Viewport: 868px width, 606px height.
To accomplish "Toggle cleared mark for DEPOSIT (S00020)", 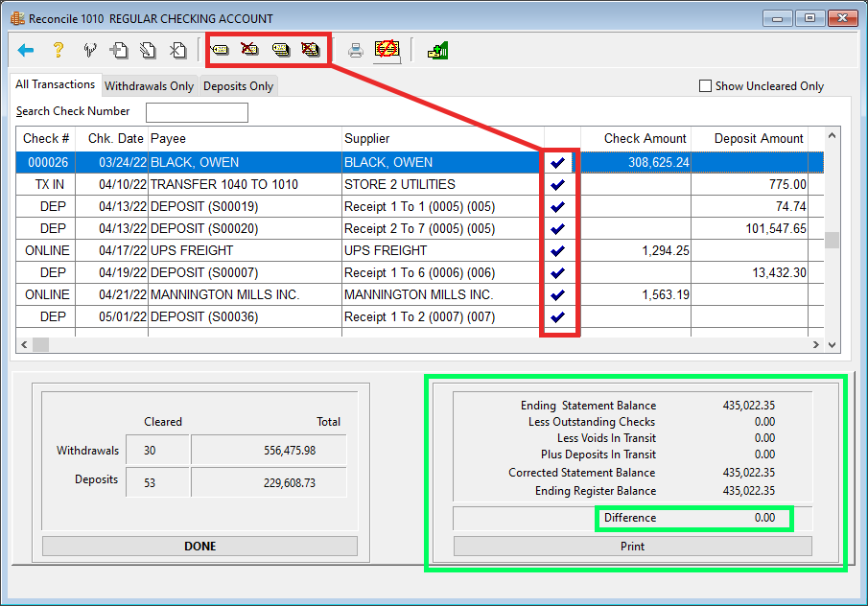I will coord(557,228).
